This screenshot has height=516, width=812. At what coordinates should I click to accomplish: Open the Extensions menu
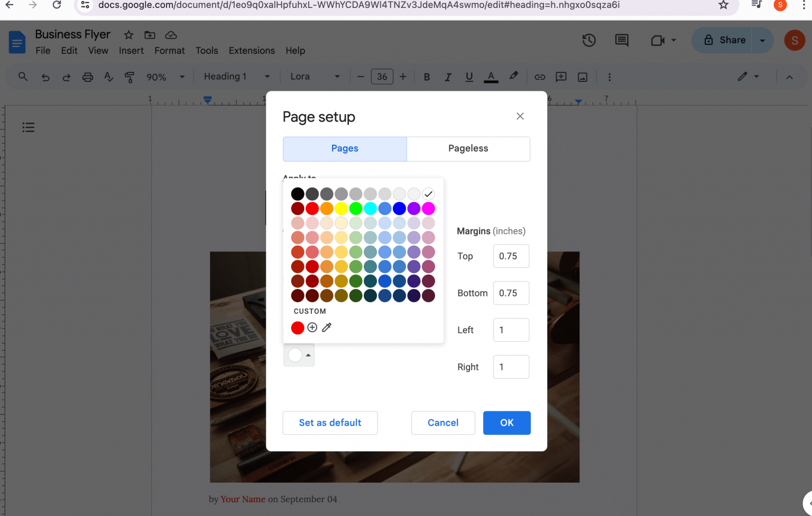(252, 51)
